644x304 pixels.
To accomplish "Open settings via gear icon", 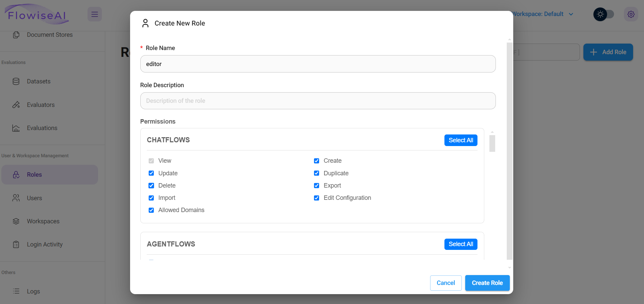I will [x=631, y=14].
